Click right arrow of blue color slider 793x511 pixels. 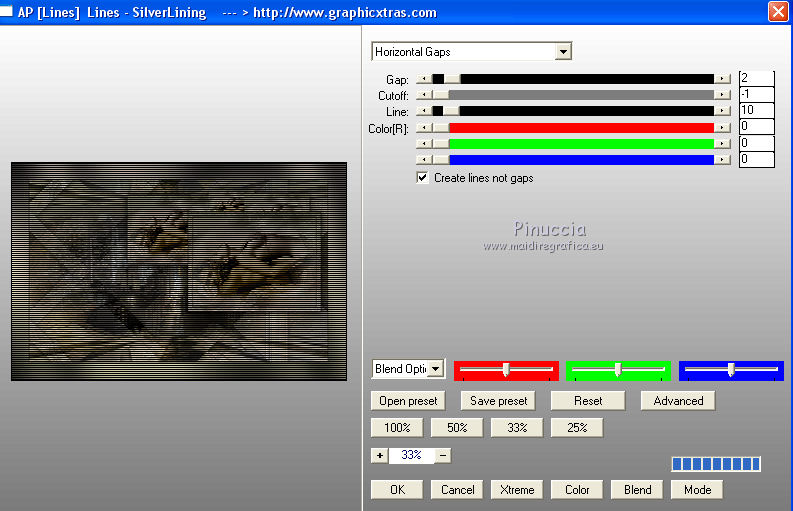(722, 160)
